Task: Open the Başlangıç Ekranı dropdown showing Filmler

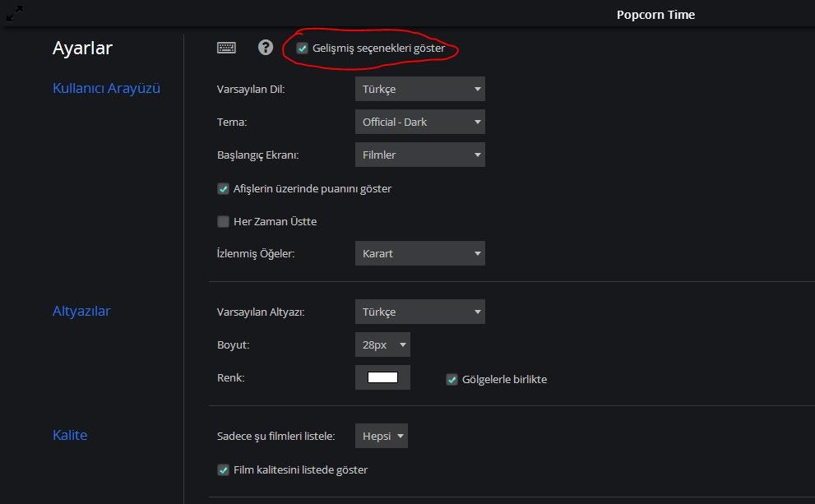Action: coord(420,155)
